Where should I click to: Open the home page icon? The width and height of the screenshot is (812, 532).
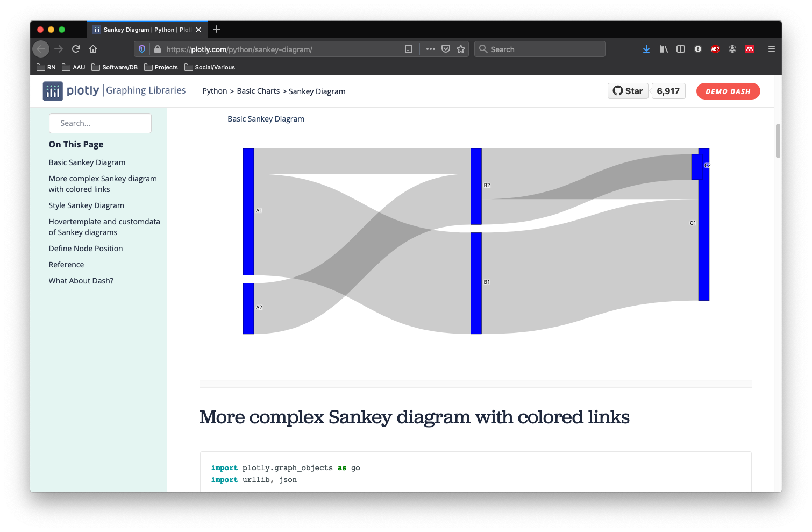[93, 49]
